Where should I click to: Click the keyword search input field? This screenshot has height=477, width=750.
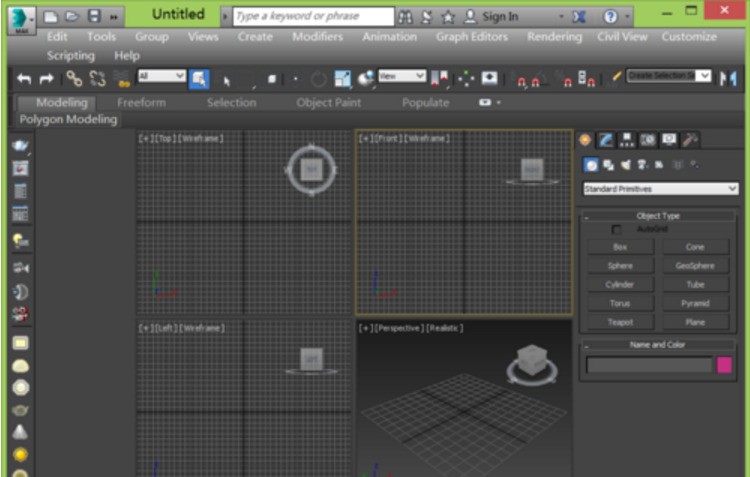tap(313, 16)
